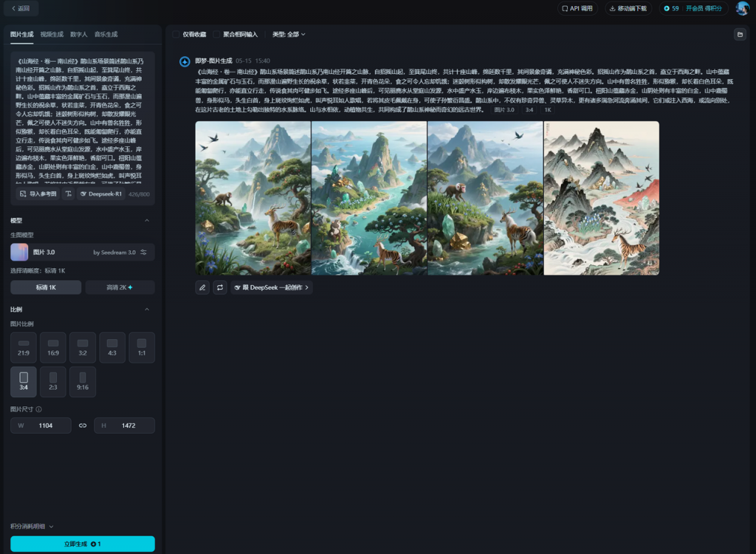Switch to the 图片生成 tab

[x=21, y=34]
